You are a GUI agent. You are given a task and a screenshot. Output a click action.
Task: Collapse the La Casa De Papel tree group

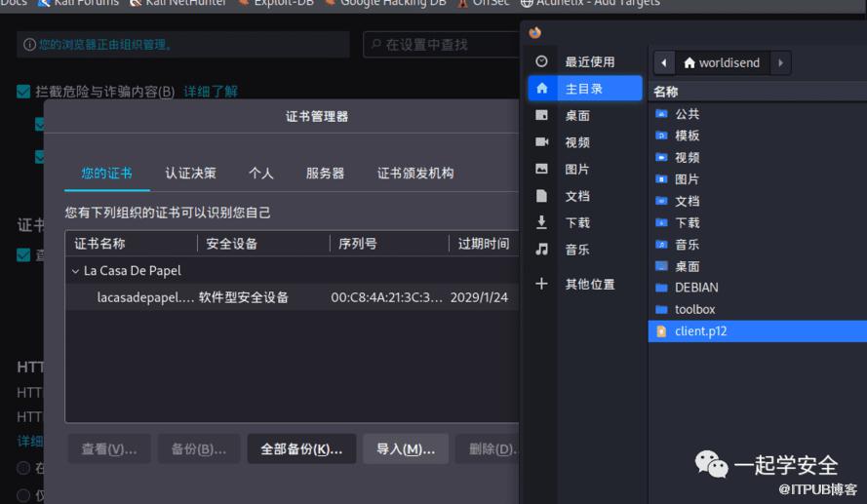75,271
